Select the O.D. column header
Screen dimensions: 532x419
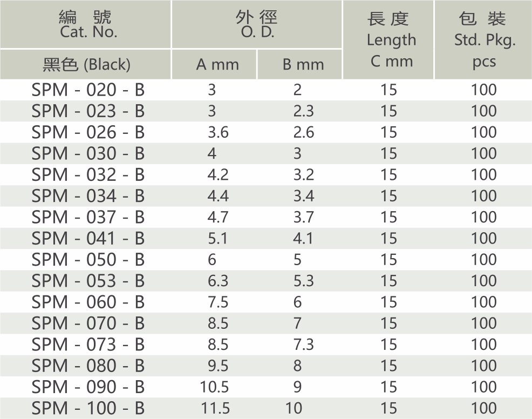[x=256, y=24]
